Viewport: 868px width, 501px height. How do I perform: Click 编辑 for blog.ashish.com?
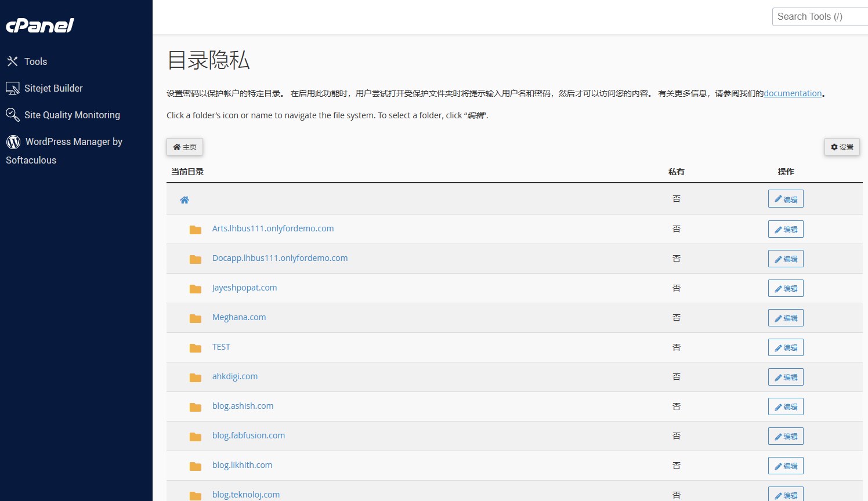[786, 406]
